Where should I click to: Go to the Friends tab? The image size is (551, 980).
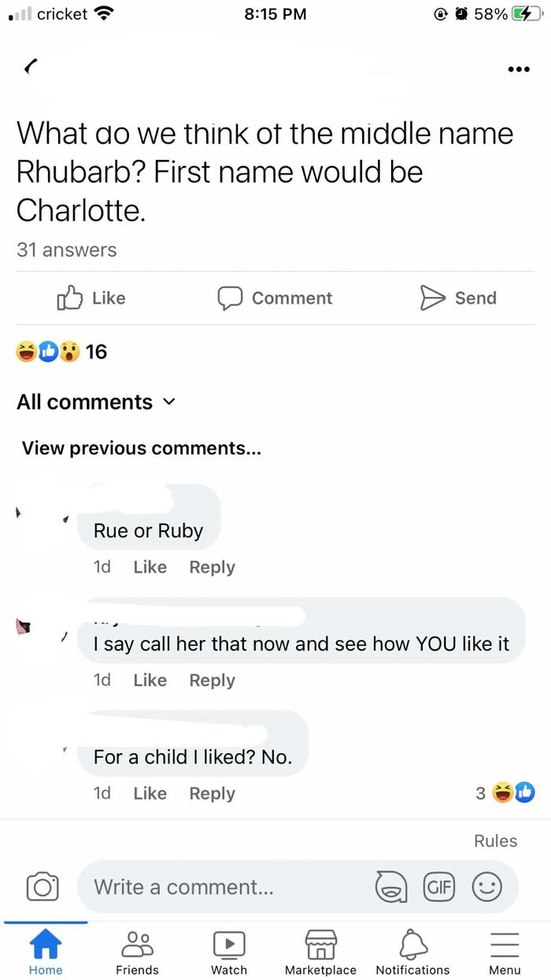coord(137,952)
